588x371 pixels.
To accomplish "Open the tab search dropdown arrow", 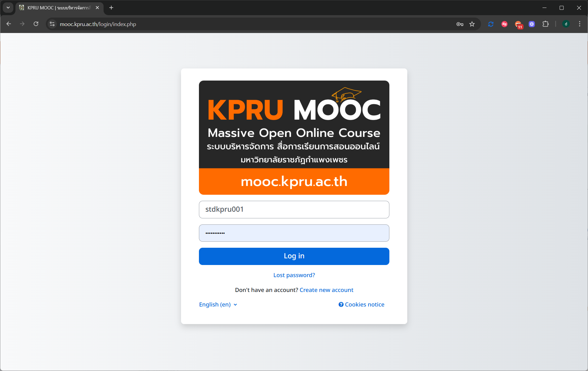I will point(8,8).
